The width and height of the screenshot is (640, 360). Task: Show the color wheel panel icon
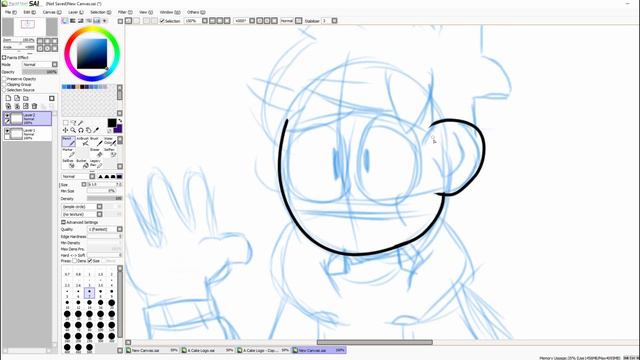coord(65,20)
